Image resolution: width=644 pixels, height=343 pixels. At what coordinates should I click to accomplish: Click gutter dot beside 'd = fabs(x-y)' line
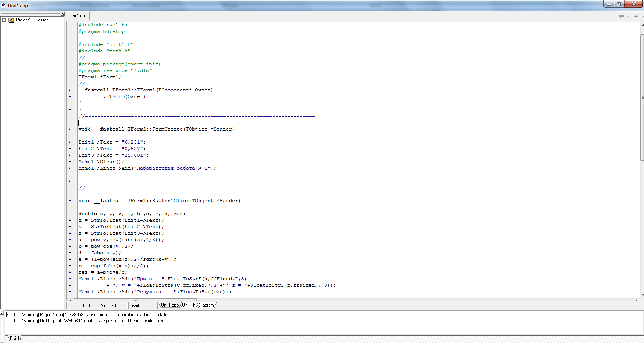point(70,253)
